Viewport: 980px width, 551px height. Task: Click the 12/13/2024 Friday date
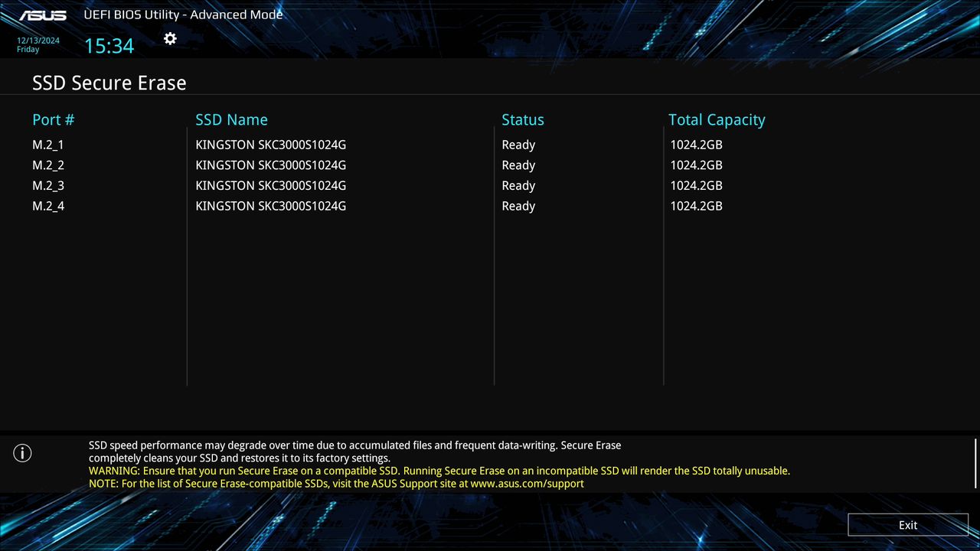tap(38, 45)
